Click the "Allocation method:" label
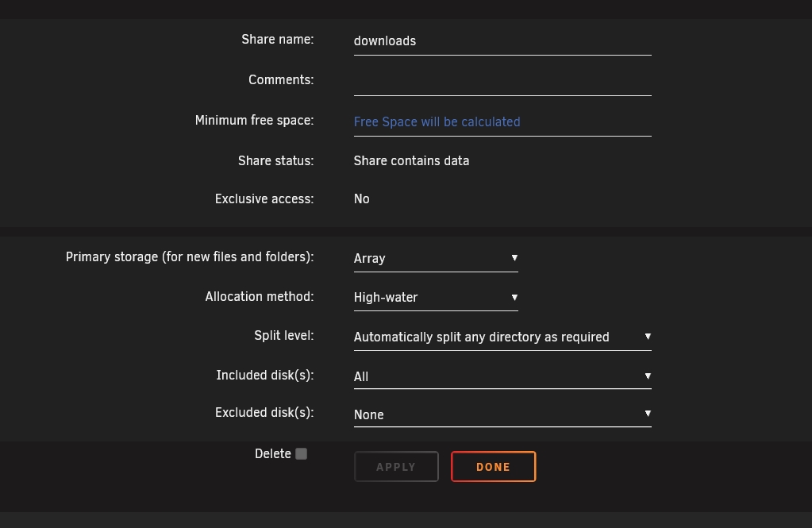 pyautogui.click(x=260, y=297)
